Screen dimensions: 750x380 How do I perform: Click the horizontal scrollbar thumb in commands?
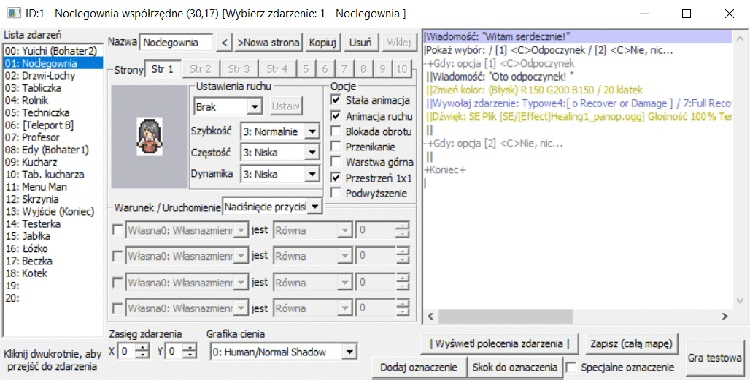505,316
